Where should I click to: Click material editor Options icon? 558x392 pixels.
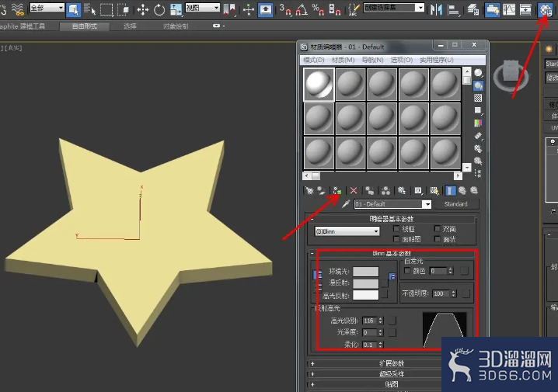pos(478,148)
